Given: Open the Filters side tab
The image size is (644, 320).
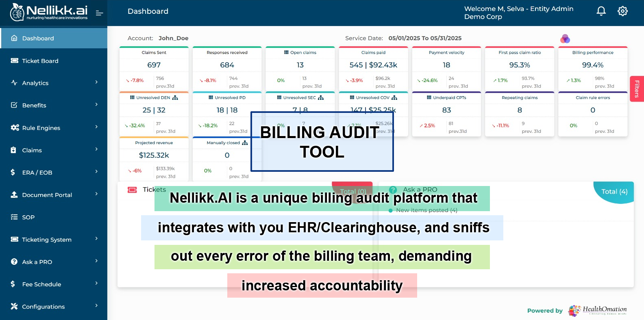Looking at the screenshot, I should coord(637,89).
